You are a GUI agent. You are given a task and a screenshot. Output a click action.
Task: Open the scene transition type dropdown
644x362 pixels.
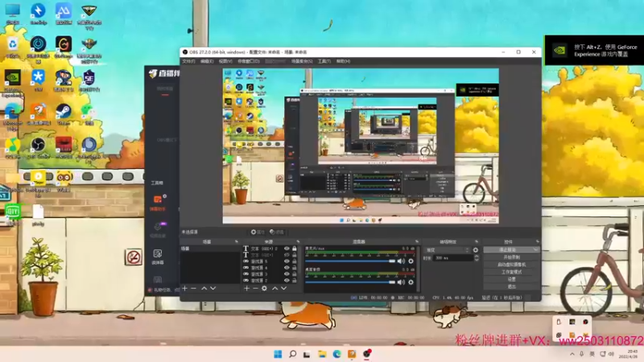[447, 250]
